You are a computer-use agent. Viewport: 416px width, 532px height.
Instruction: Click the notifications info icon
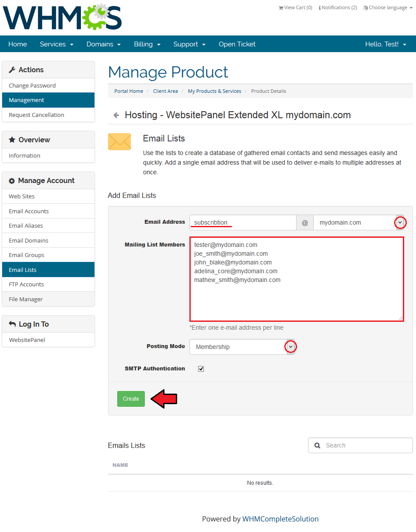coord(320,8)
